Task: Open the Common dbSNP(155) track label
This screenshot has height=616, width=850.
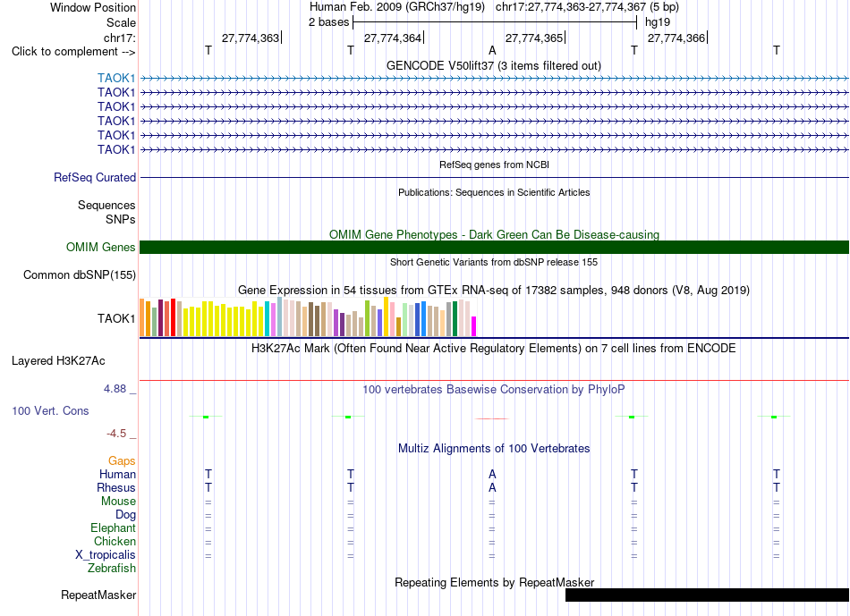Action: [79, 275]
